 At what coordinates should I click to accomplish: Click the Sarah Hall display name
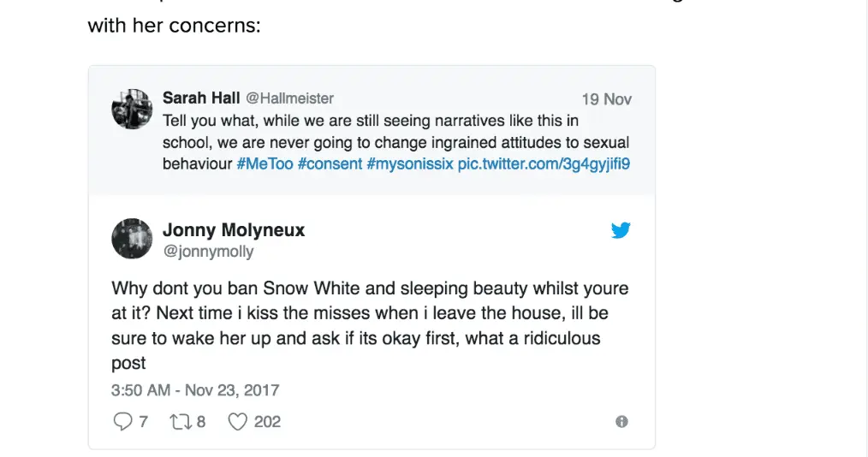(202, 98)
